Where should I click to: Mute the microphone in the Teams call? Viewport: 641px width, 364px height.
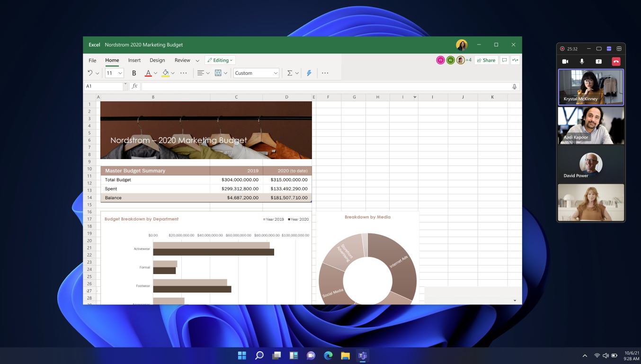click(x=582, y=61)
